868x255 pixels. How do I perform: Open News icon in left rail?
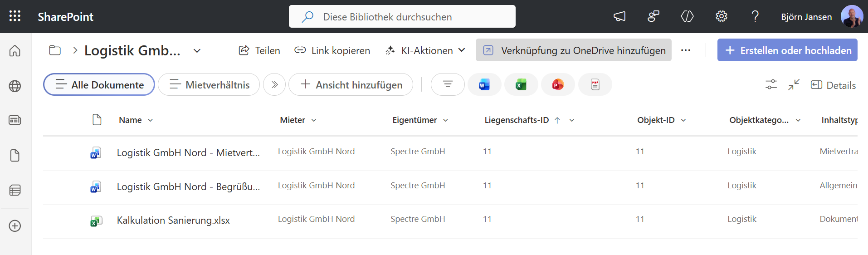(x=15, y=120)
